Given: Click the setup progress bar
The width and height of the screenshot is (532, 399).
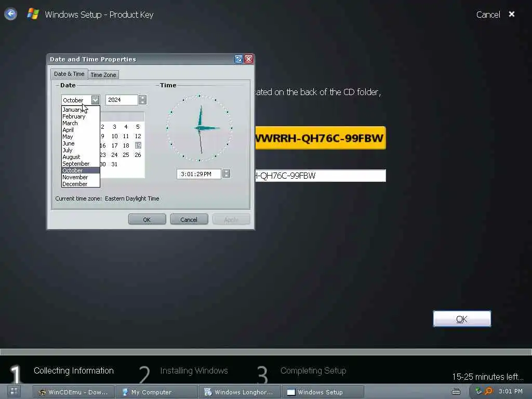Looking at the screenshot, I should 266,352.
